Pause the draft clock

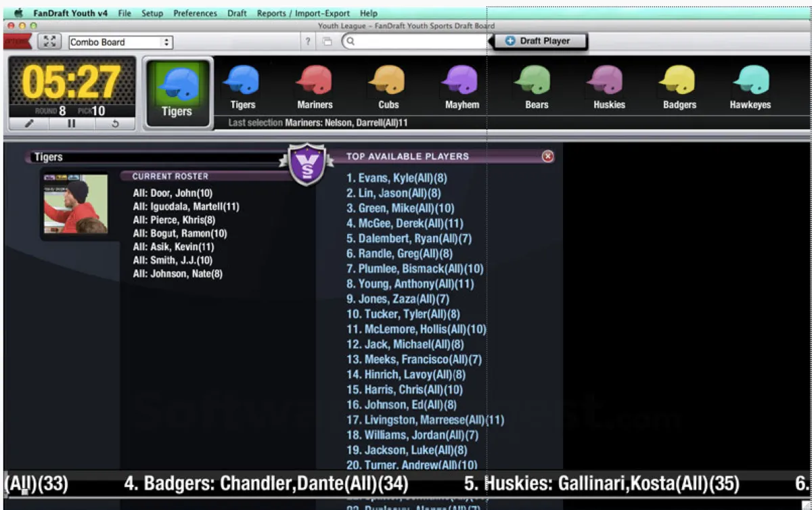(71, 124)
